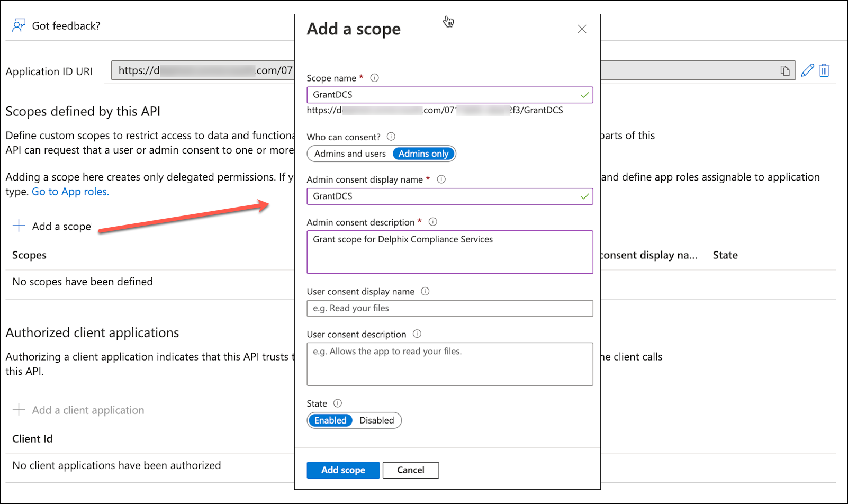
Task: Open info icon beside Admin consent description
Action: [x=432, y=222]
